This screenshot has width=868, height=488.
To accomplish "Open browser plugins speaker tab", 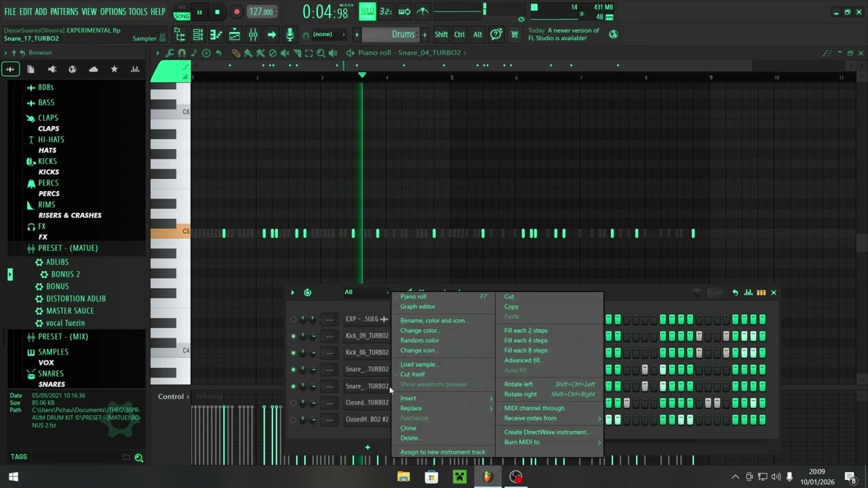I will tap(52, 69).
